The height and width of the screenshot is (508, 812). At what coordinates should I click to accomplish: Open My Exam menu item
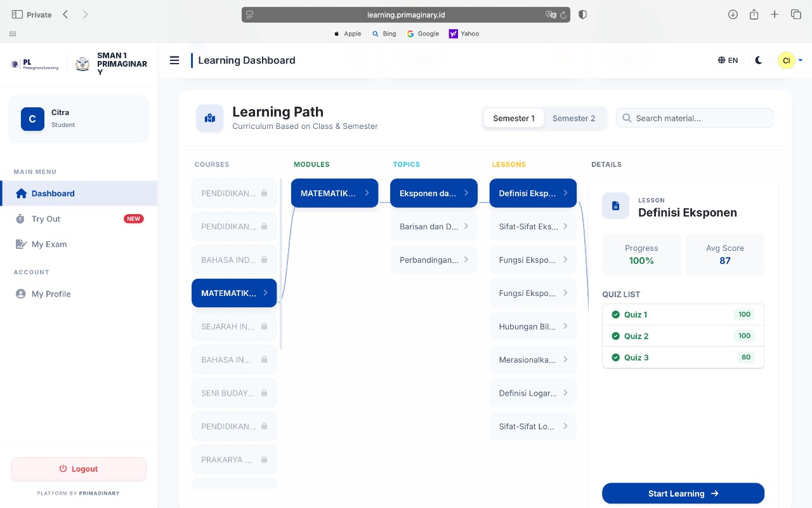(79, 244)
